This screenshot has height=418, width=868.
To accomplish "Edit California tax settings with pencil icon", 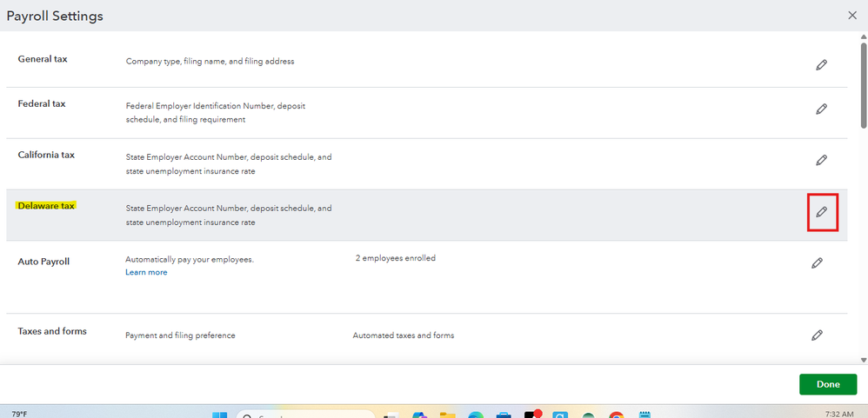I will point(822,161).
